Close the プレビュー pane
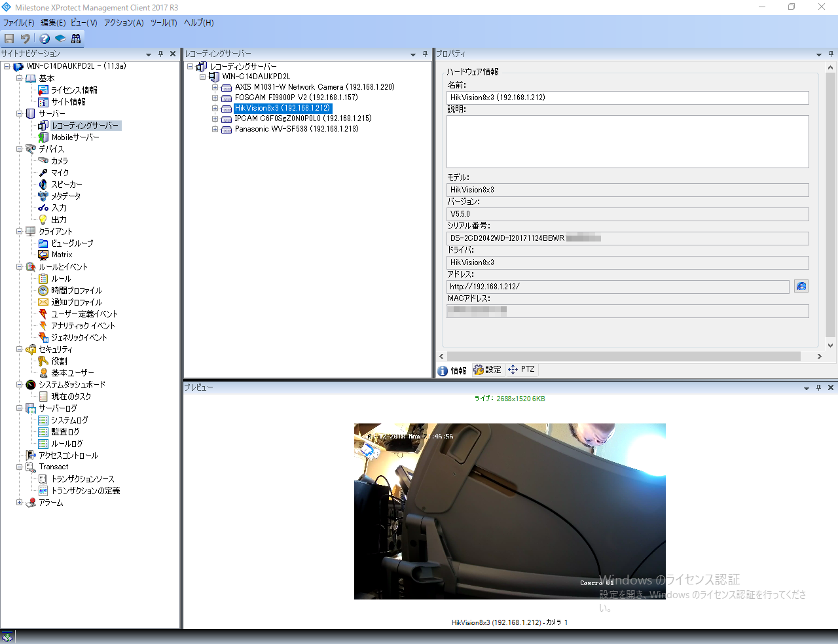This screenshot has width=838, height=644. coord(831,387)
